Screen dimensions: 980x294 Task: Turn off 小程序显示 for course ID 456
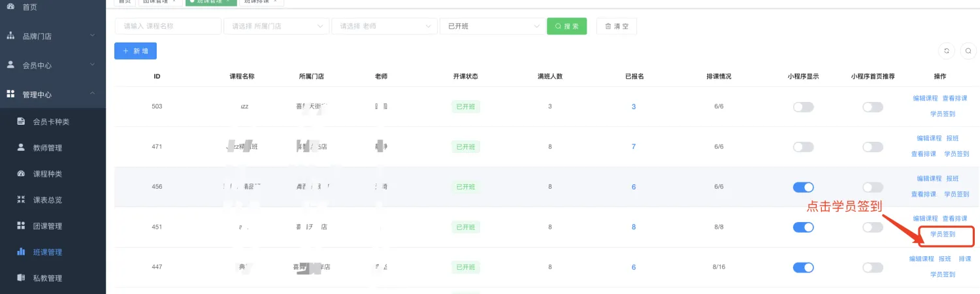click(803, 188)
